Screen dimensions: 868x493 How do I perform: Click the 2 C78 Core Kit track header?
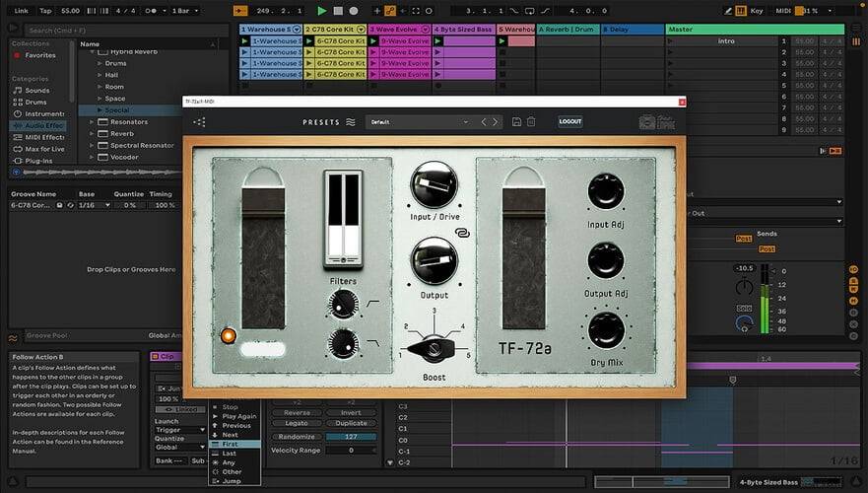pos(335,30)
